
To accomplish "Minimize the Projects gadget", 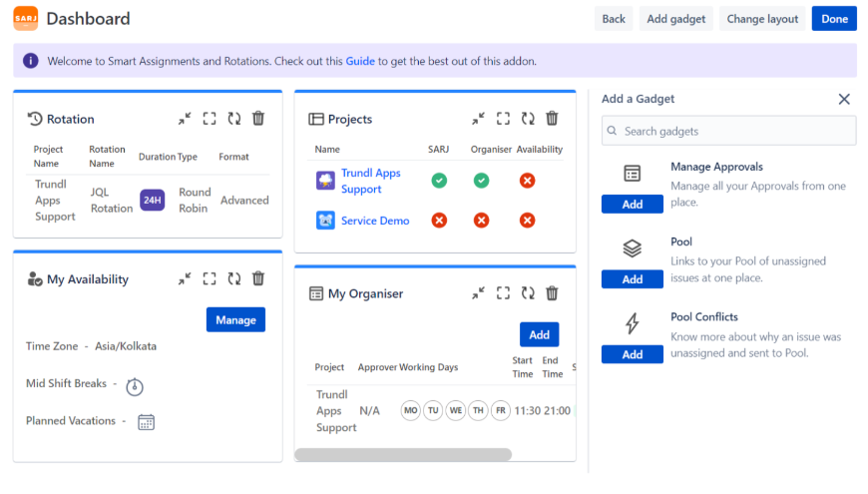I will pyautogui.click(x=478, y=119).
